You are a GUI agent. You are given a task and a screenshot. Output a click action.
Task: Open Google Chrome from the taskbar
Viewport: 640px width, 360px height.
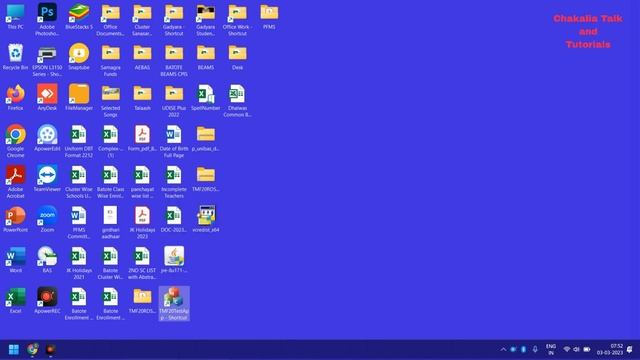33,349
